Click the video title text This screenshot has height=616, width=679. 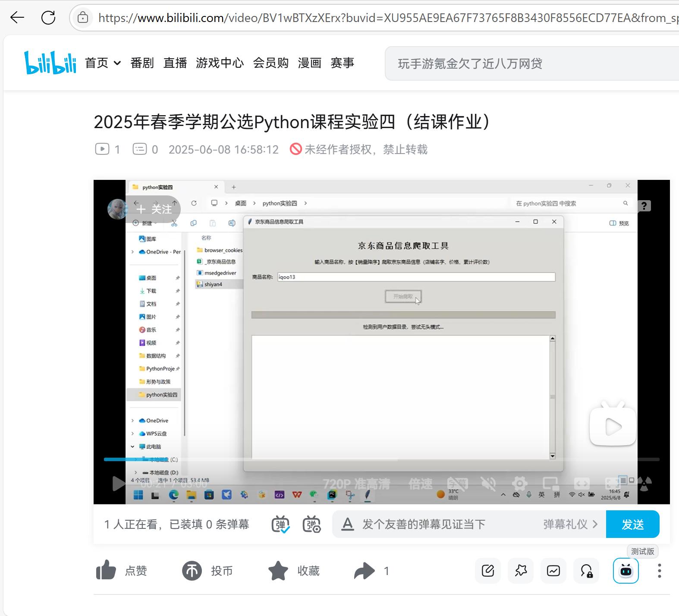[x=292, y=122]
